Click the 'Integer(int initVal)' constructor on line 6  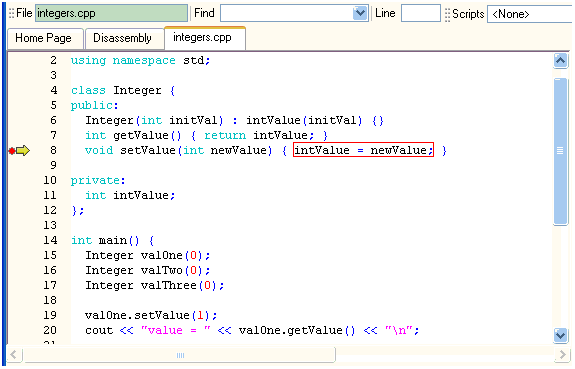pyautogui.click(x=154, y=120)
